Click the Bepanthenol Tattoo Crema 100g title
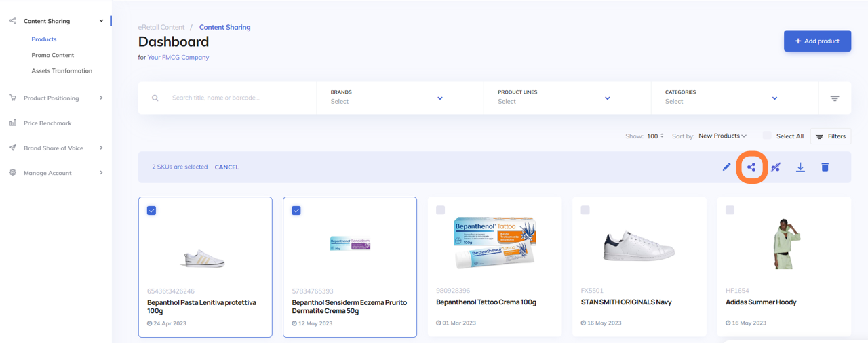The height and width of the screenshot is (343, 868). click(x=486, y=302)
